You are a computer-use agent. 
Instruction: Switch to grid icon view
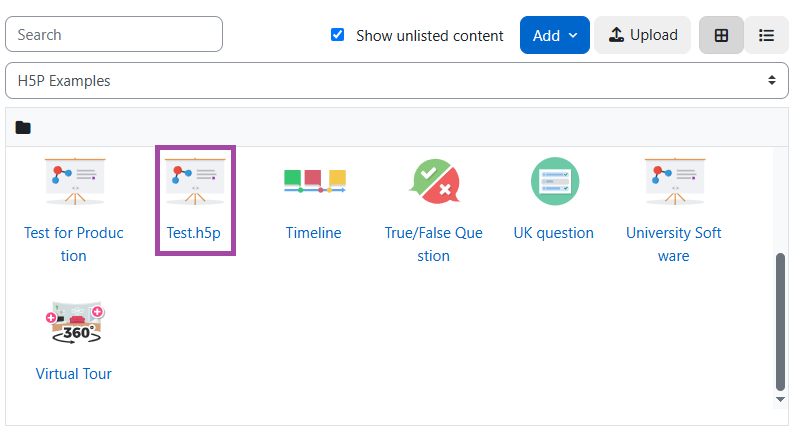pos(721,35)
